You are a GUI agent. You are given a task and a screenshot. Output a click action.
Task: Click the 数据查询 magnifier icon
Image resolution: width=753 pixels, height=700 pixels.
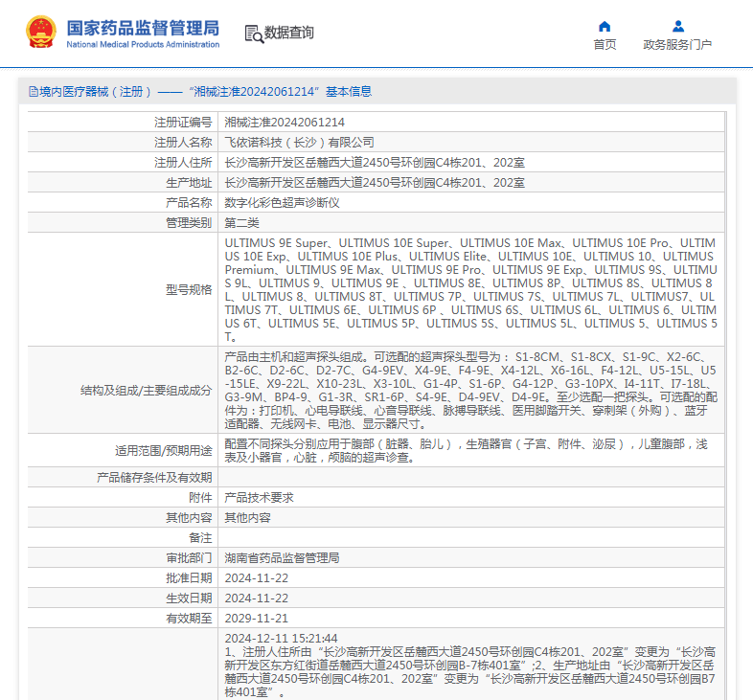coord(254,34)
